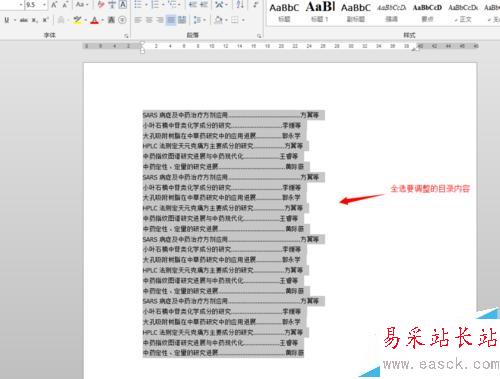This screenshot has height=379, width=500.
Task: Apply multilevel list formatting
Action: point(172,5)
